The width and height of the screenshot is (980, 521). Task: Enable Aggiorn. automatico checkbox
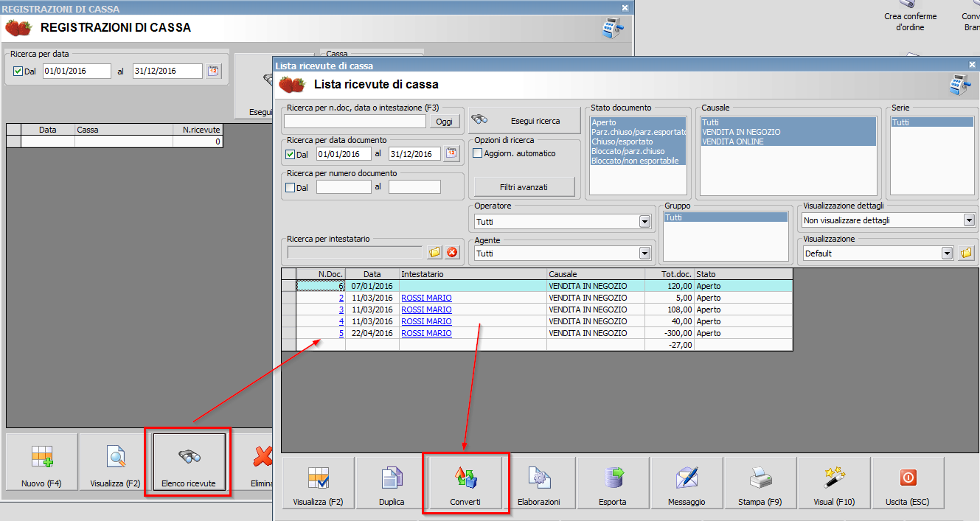click(477, 153)
